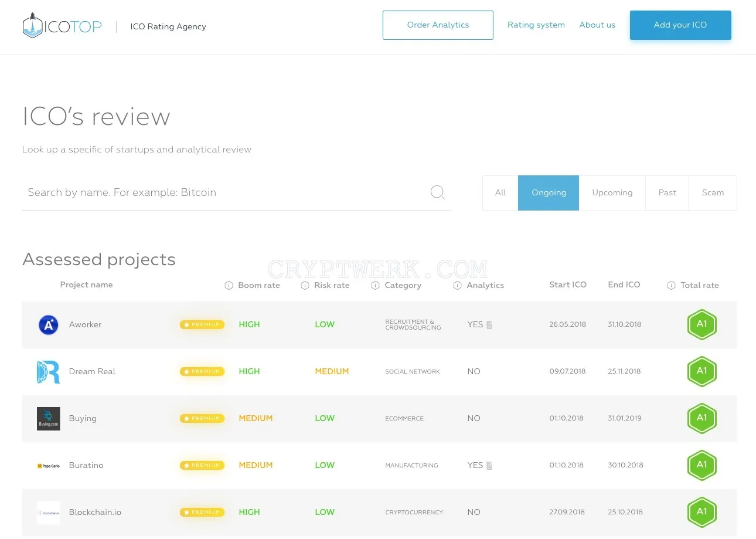Focus the Search by name field
Image resolution: width=756 pixels, height=539 pixels.
[237, 193]
